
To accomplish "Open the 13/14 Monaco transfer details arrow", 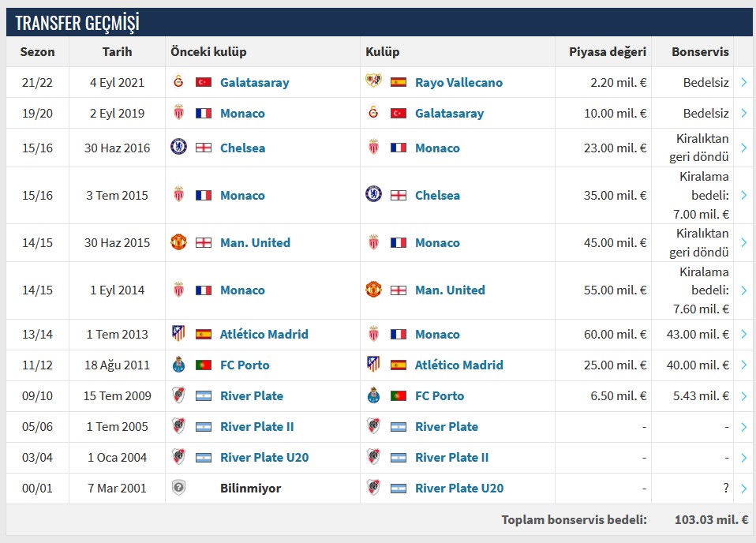I will 743,334.
